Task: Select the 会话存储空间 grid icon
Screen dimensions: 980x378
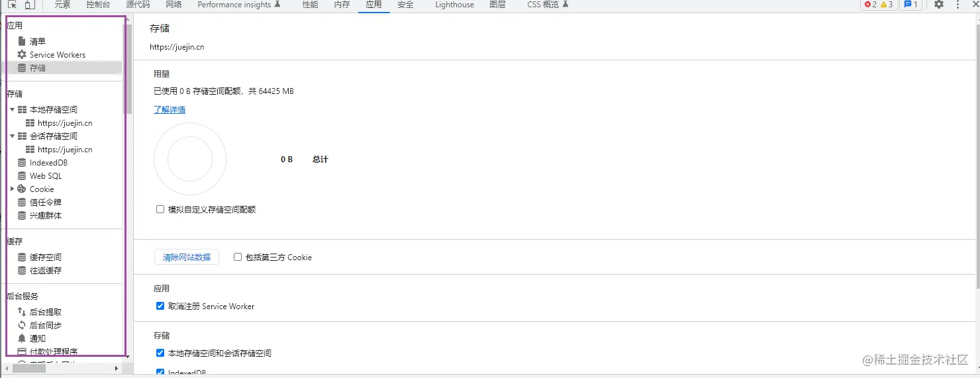Action: (x=22, y=136)
